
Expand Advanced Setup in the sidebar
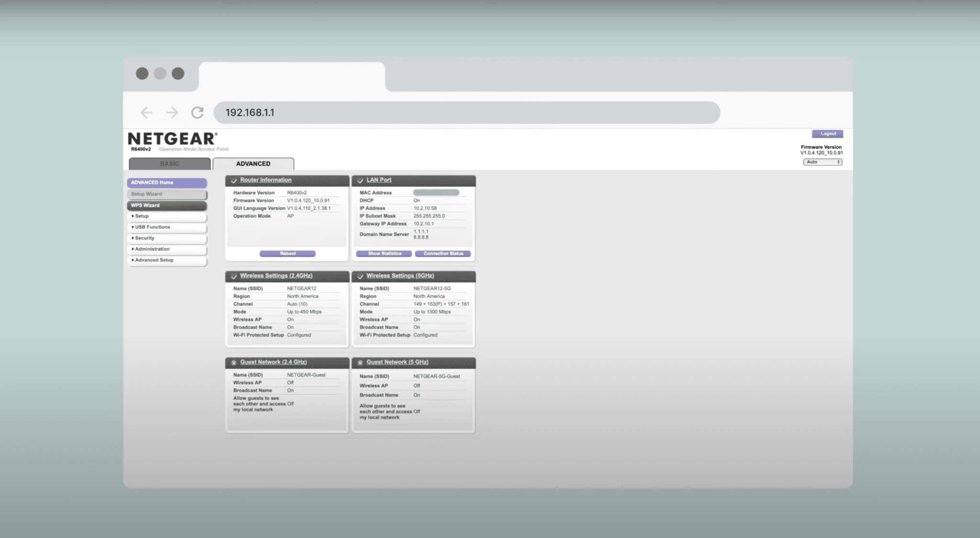153,260
